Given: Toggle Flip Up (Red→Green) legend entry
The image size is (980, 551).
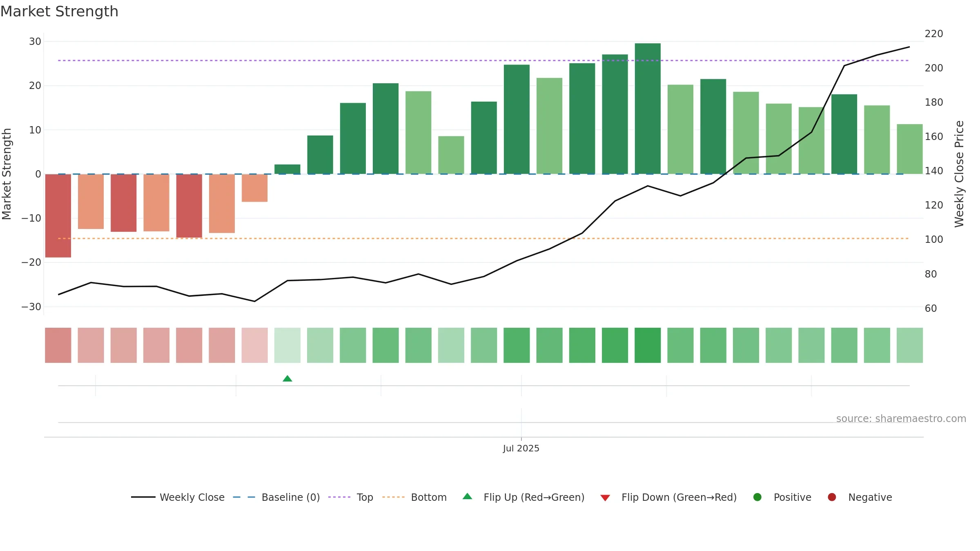Looking at the screenshot, I should (x=523, y=497).
